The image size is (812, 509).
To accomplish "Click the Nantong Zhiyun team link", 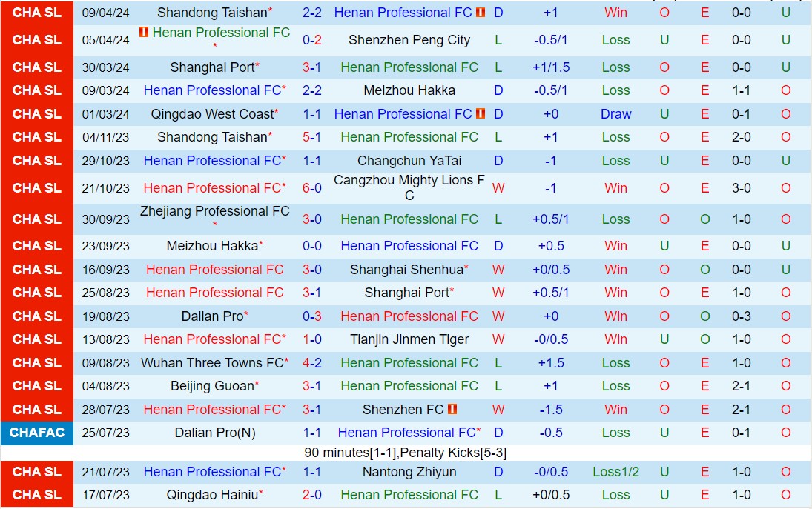I will (x=409, y=472).
